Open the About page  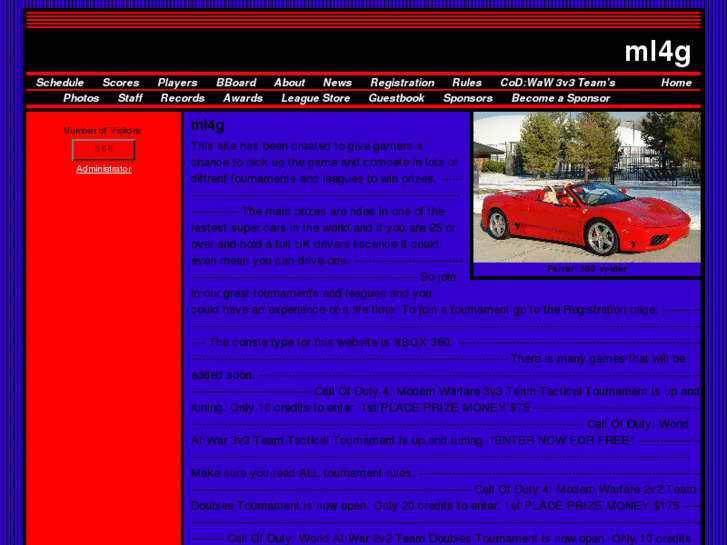click(289, 83)
